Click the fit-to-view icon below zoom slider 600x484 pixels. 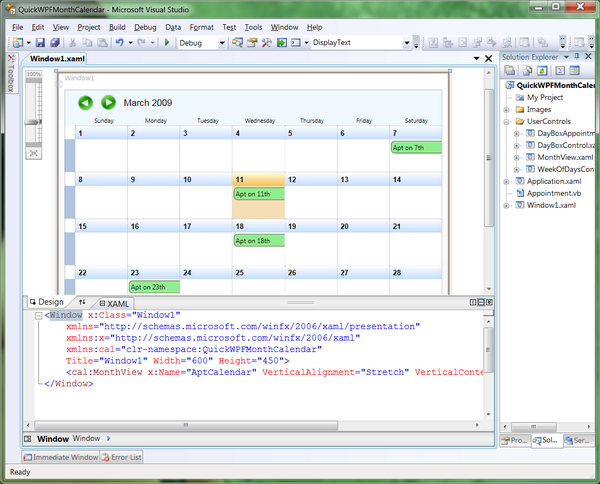(34, 153)
